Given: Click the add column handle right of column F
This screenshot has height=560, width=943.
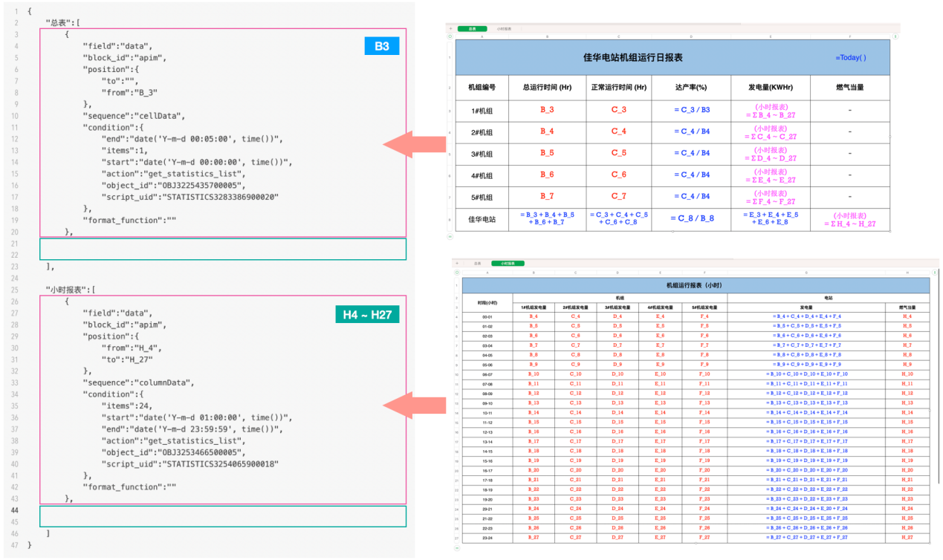Looking at the screenshot, I should point(895,36).
